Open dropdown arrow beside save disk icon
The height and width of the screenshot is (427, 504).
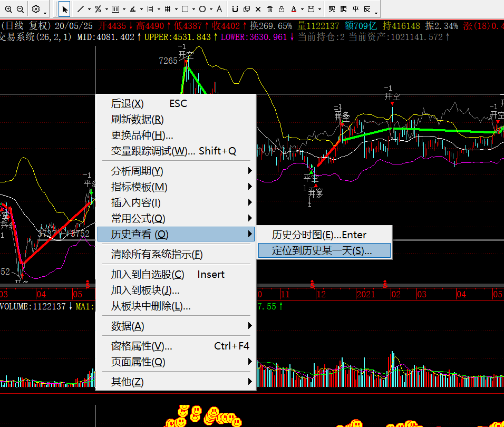pyautogui.click(x=319, y=9)
